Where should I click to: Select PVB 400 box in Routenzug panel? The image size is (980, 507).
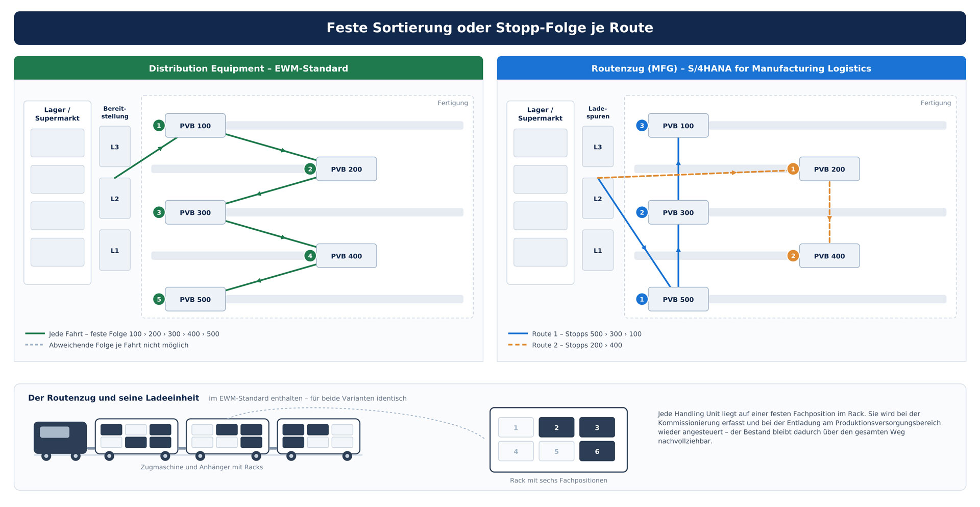(x=829, y=256)
